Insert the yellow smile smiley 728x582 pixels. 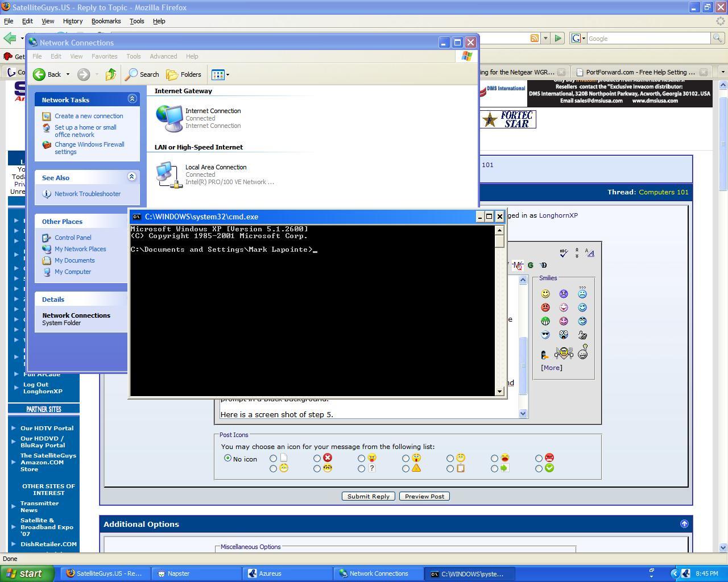click(x=545, y=294)
